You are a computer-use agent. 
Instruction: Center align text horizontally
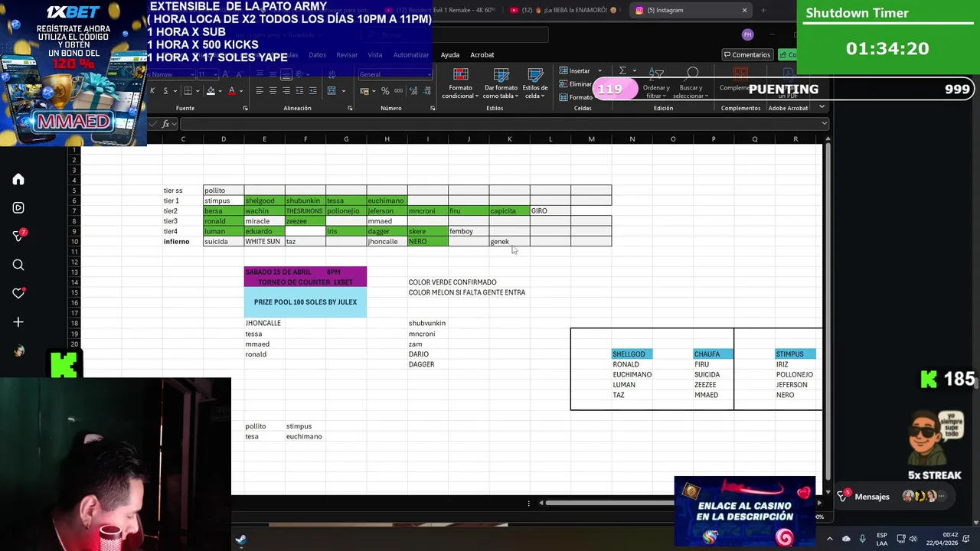pos(273,91)
